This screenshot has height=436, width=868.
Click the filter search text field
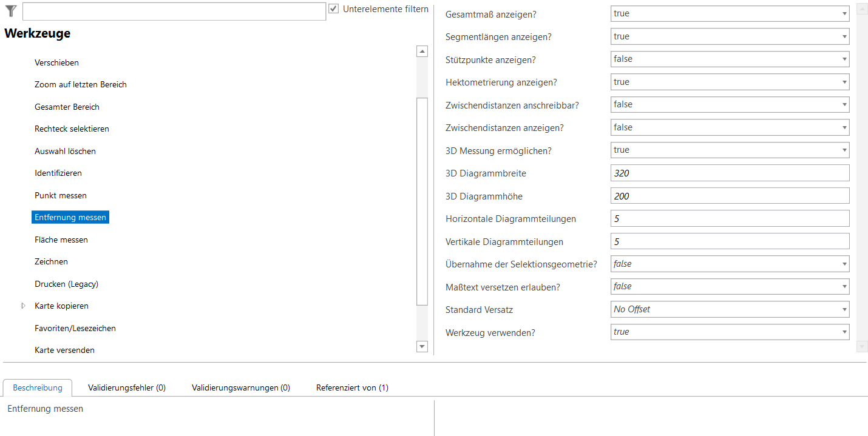(174, 11)
